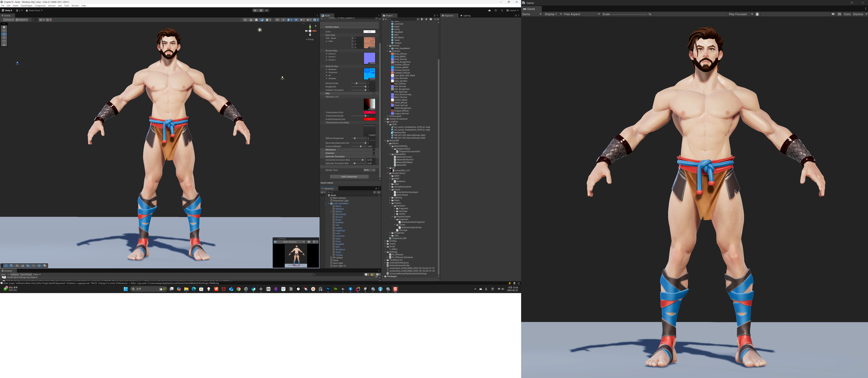Click the Play button

(255, 10)
